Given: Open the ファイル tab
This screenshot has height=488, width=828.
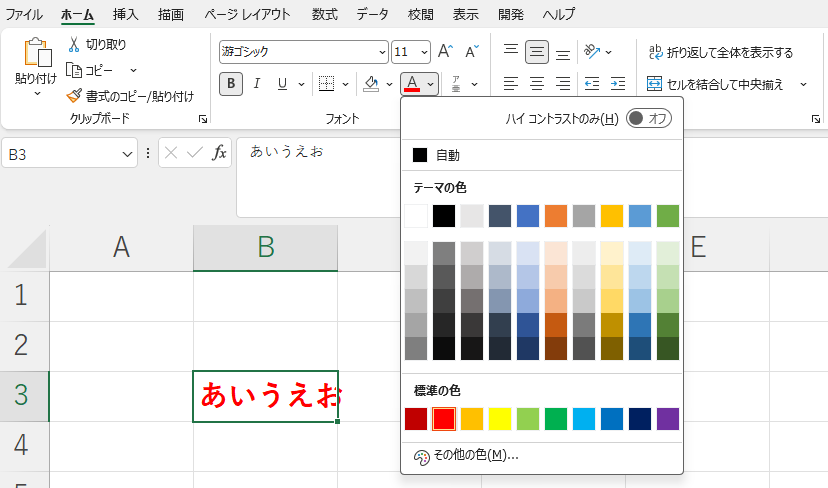Looking at the screenshot, I should [x=24, y=14].
